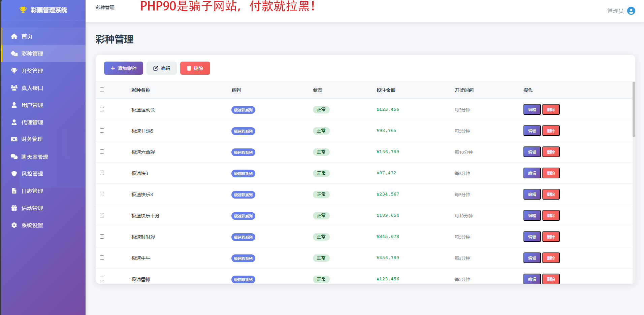Toggle the select-all checkbox in table header
The width and height of the screenshot is (644, 315).
(102, 90)
